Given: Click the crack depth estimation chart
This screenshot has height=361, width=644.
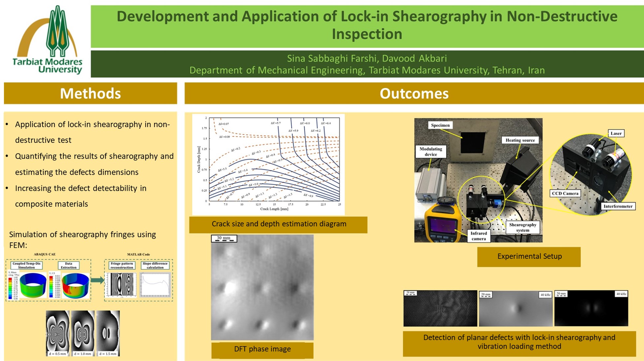Looking at the screenshot, I should click(268, 164).
